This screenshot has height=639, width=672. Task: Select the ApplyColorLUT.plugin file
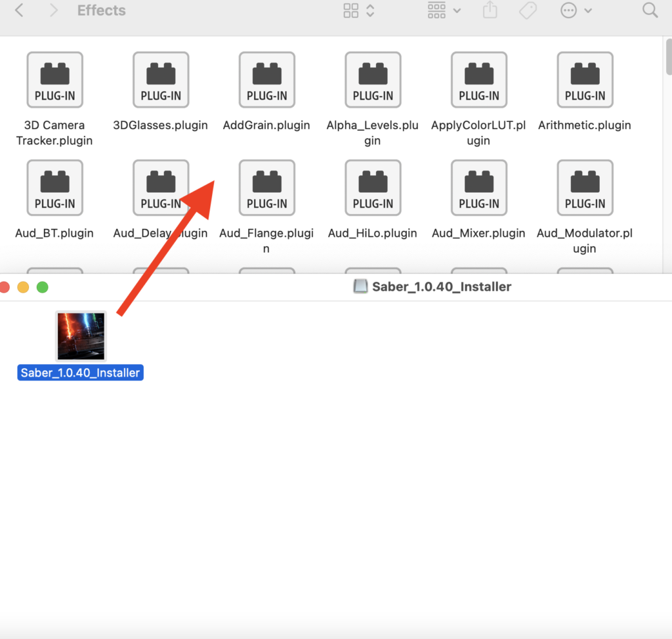tap(479, 79)
